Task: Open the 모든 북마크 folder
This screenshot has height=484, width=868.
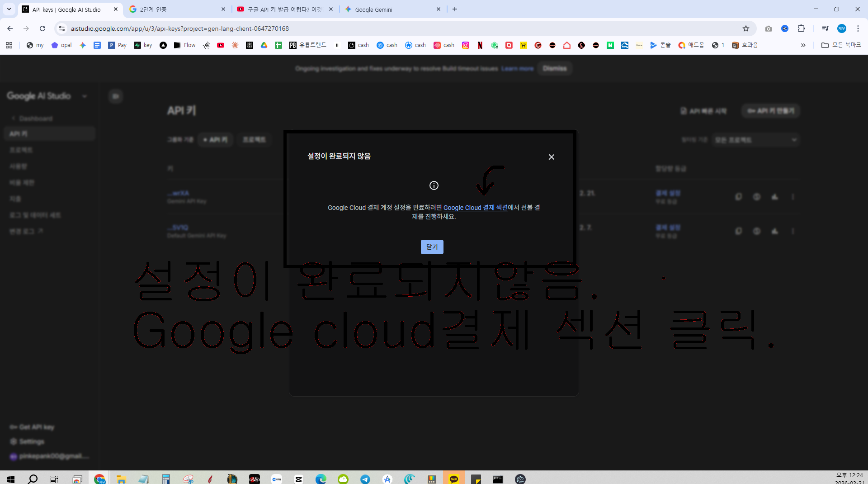Action: point(841,45)
